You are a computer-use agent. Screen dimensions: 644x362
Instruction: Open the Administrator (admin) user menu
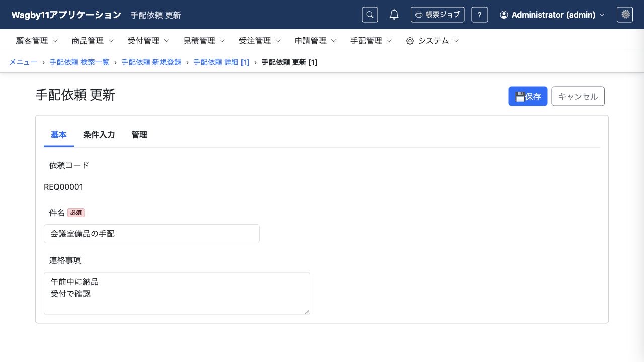click(552, 15)
